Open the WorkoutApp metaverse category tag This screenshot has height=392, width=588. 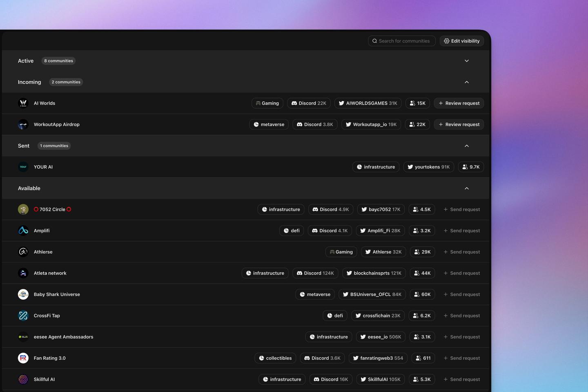pyautogui.click(x=269, y=124)
